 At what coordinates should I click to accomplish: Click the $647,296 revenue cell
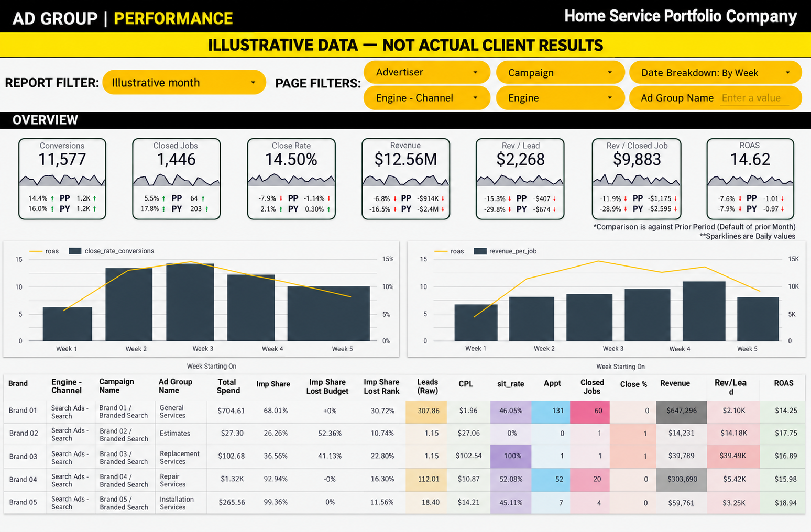(x=682, y=411)
